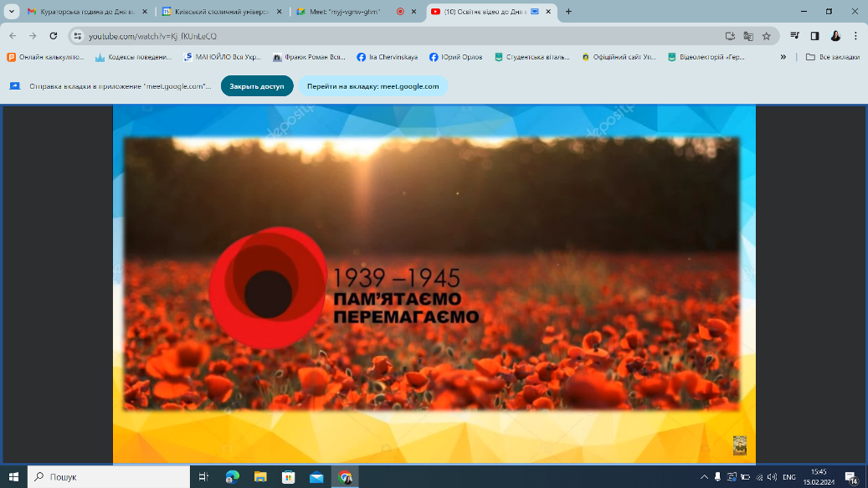Go forward to the next page
868x488 pixels.
coord(33,36)
